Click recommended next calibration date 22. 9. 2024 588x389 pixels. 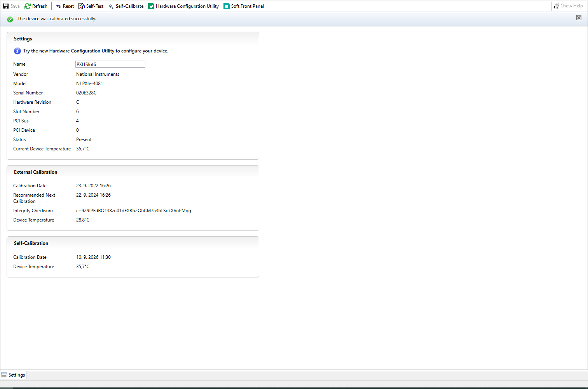coord(93,195)
